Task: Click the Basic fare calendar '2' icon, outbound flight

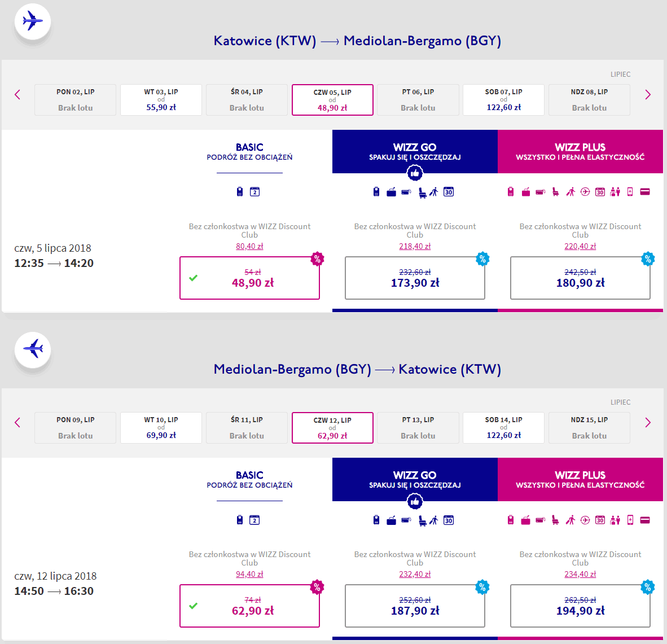Action: (x=254, y=192)
